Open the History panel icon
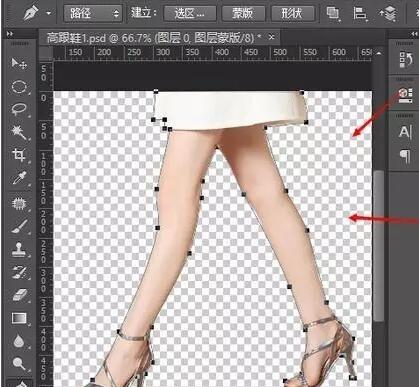The image size is (419, 387). point(406,60)
